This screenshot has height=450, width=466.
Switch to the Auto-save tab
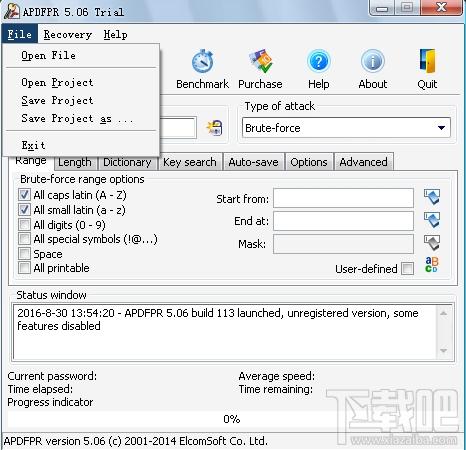(253, 162)
